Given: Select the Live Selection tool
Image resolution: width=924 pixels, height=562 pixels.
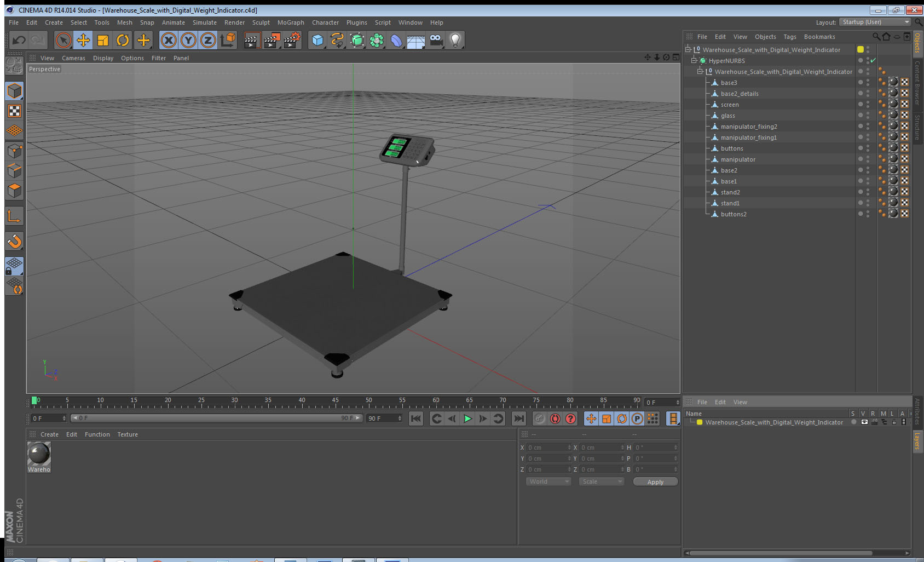Looking at the screenshot, I should pyautogui.click(x=63, y=40).
